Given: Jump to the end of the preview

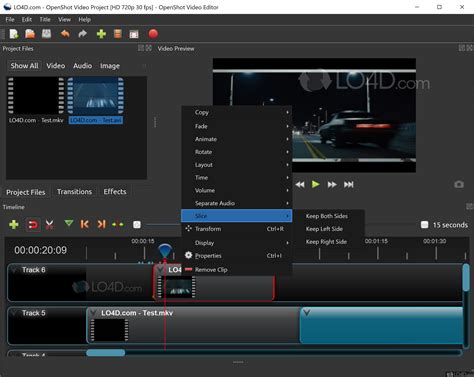Looking at the screenshot, I should [349, 185].
